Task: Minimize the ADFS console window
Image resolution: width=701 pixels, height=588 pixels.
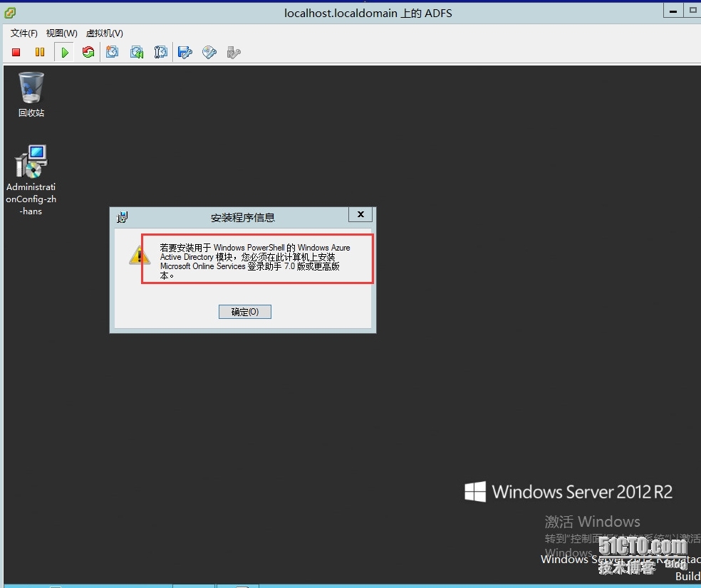Action: click(673, 11)
